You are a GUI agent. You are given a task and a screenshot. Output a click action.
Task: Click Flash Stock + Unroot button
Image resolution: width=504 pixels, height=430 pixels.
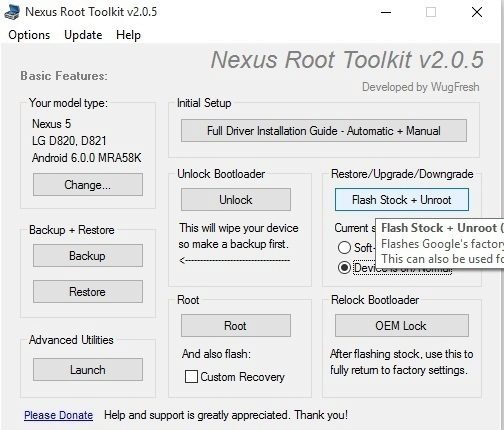(402, 200)
